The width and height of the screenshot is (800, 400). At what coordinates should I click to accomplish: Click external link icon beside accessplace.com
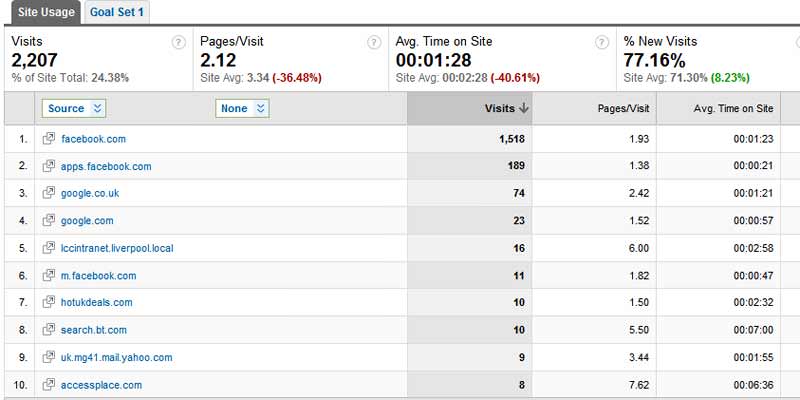(48, 385)
